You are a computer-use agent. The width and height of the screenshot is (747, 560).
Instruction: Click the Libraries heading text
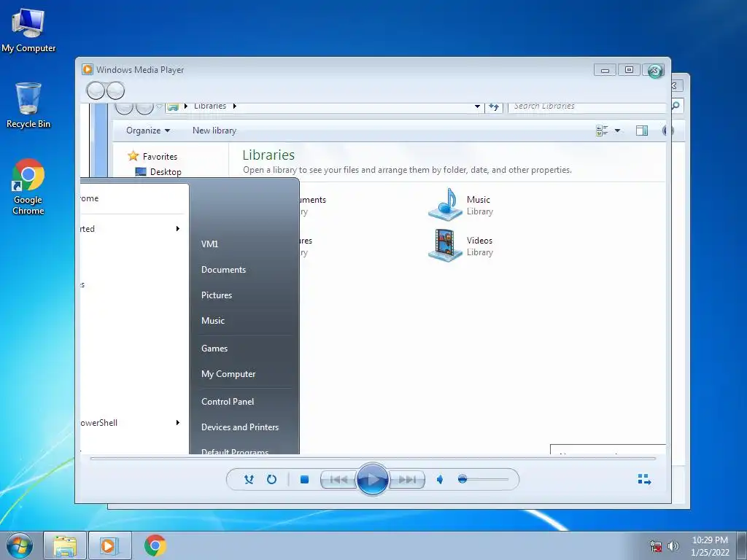(268, 155)
